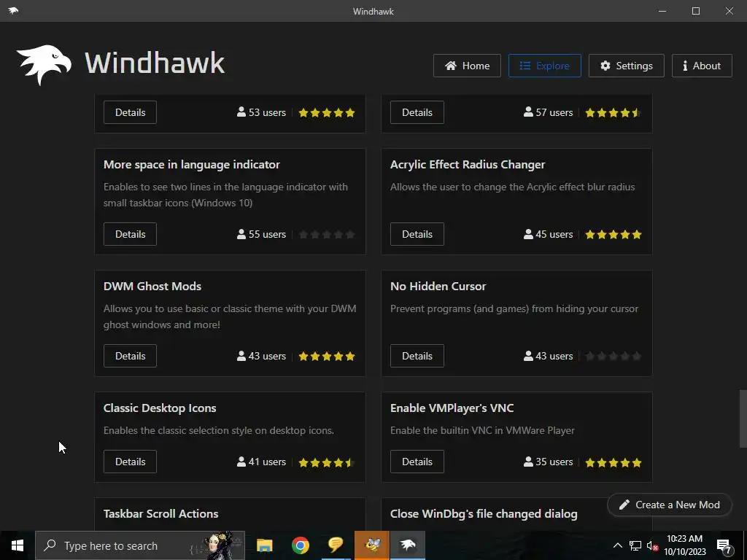This screenshot has height=560, width=747.
Task: Open the clock and date flyout
Action: coord(684,545)
